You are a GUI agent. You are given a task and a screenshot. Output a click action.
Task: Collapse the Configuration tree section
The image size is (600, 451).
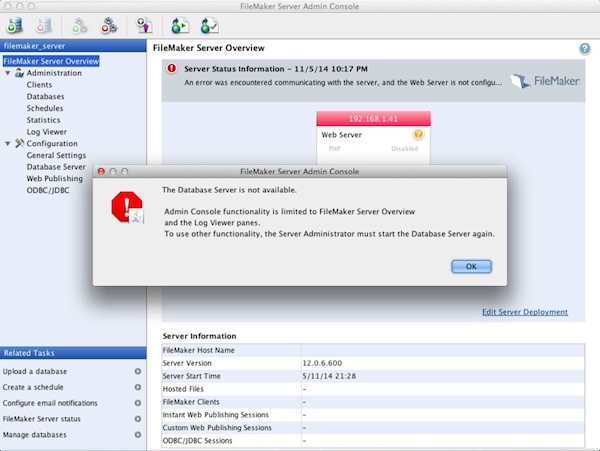coord(8,144)
